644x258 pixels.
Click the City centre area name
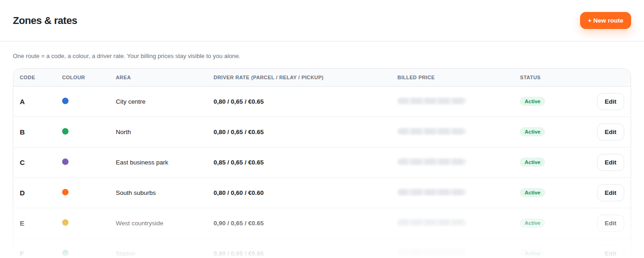coord(131,101)
